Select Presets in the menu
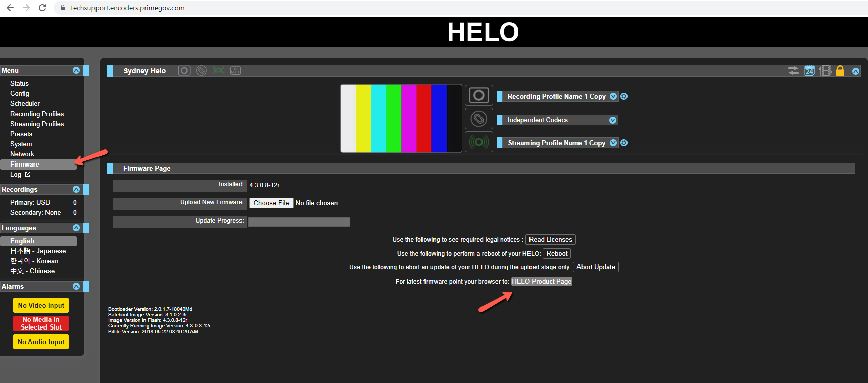868x383 pixels. (x=21, y=134)
